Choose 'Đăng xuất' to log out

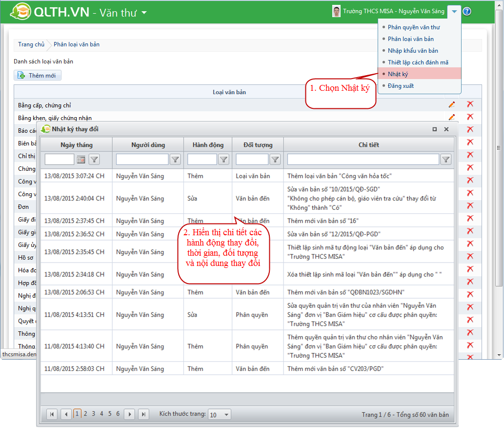click(x=401, y=86)
